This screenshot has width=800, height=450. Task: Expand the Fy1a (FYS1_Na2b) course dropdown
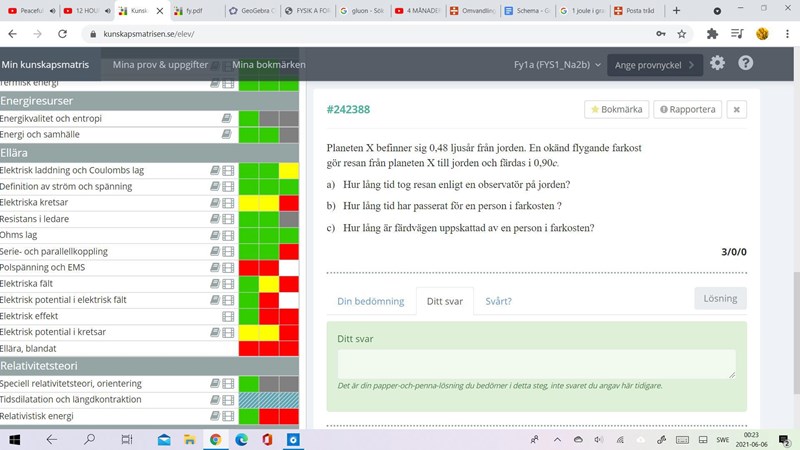click(x=557, y=64)
